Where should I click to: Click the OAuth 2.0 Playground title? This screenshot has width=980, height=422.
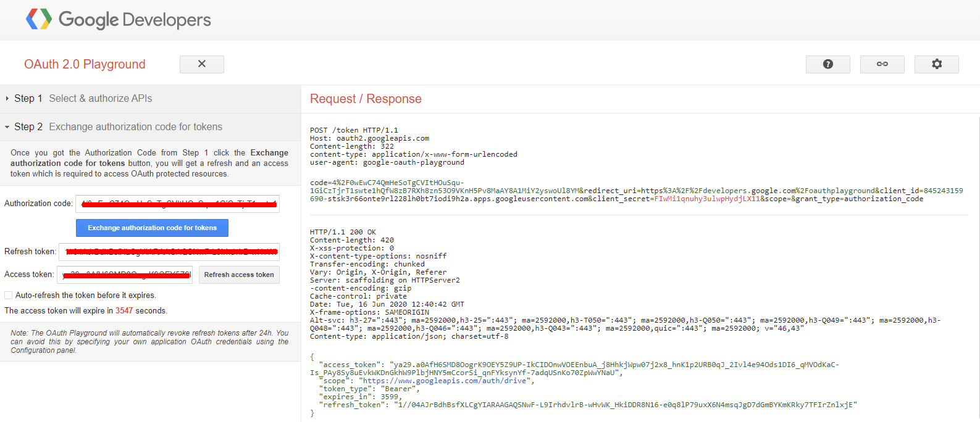[x=85, y=64]
